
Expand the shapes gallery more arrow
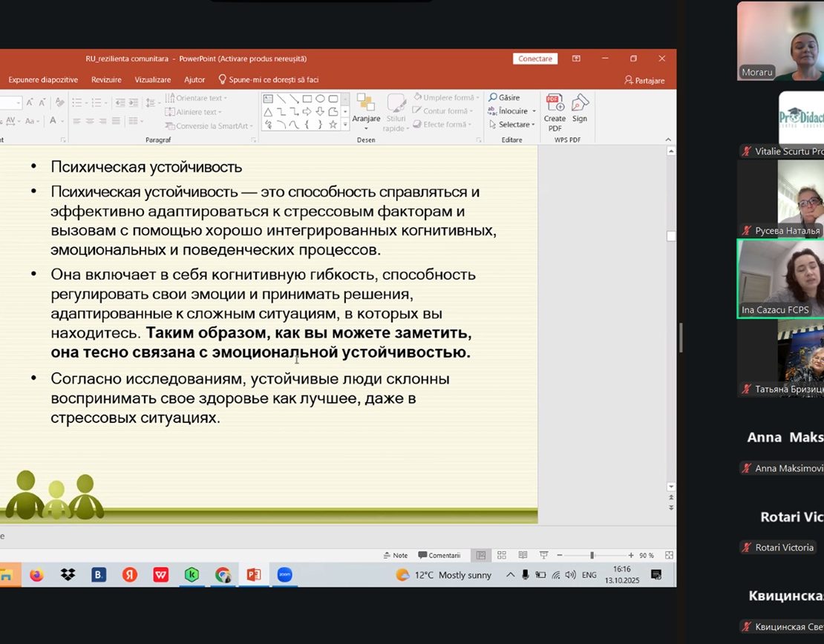pyautogui.click(x=345, y=125)
